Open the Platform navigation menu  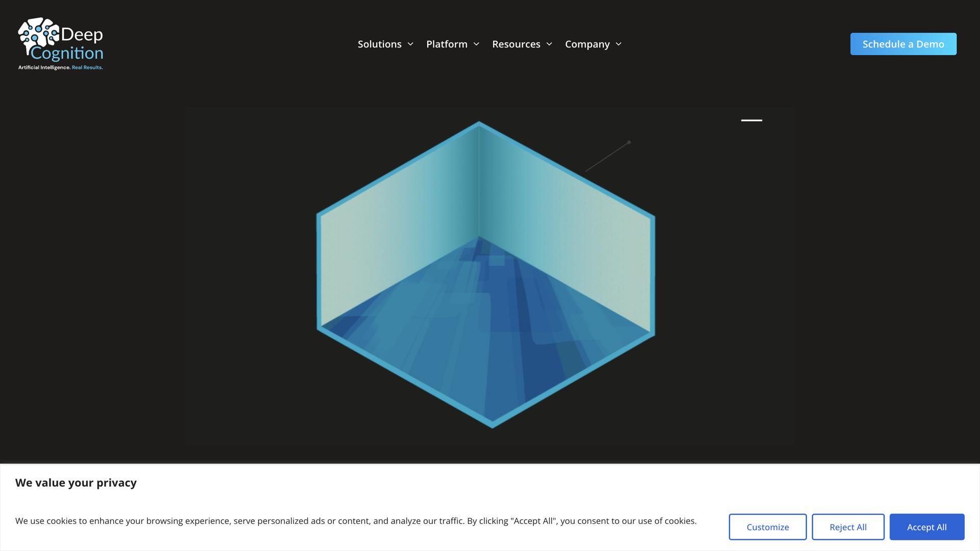coord(447,44)
